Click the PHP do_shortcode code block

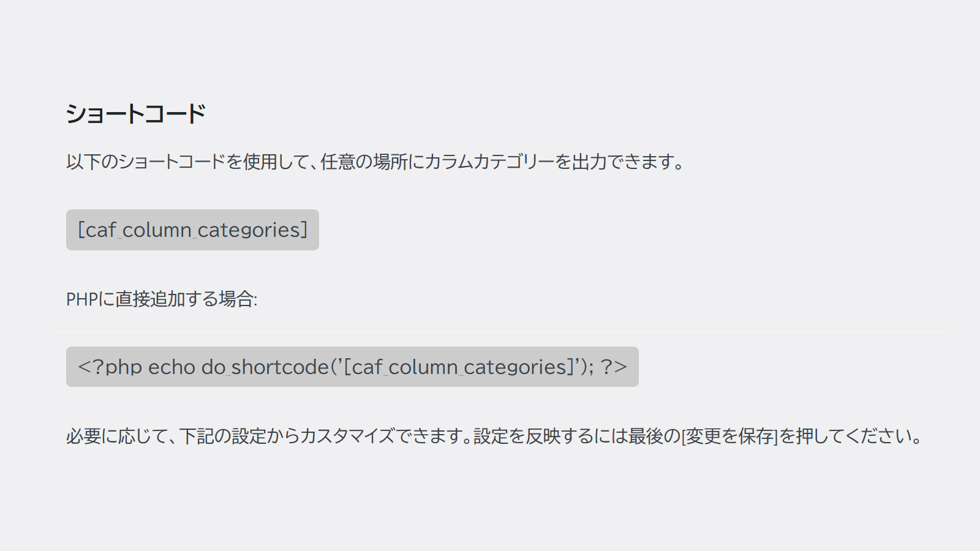(x=352, y=367)
